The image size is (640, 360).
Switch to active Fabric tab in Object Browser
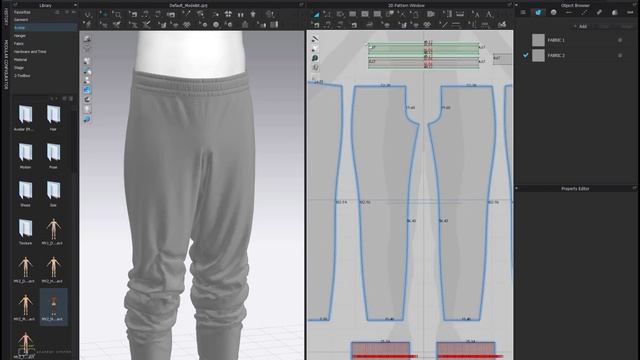pyautogui.click(x=538, y=13)
